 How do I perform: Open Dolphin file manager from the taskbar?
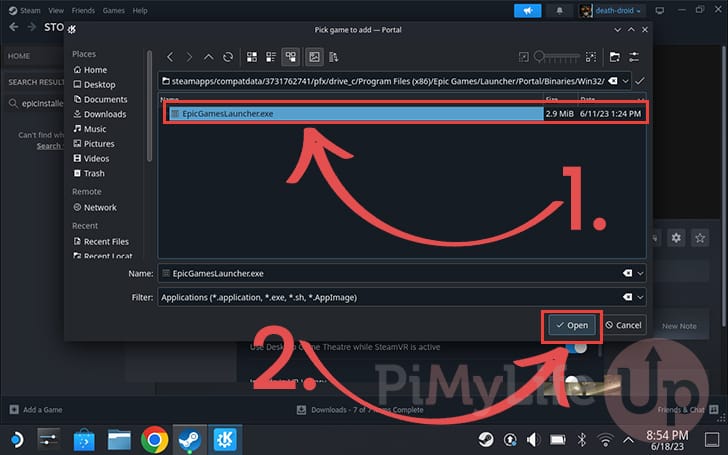[119, 440]
